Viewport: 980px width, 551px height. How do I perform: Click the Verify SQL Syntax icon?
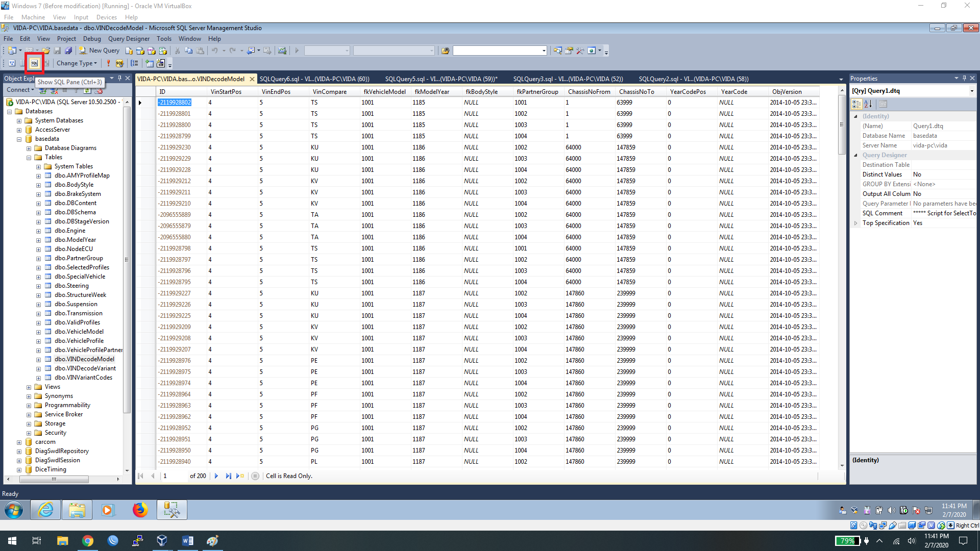[x=119, y=63]
